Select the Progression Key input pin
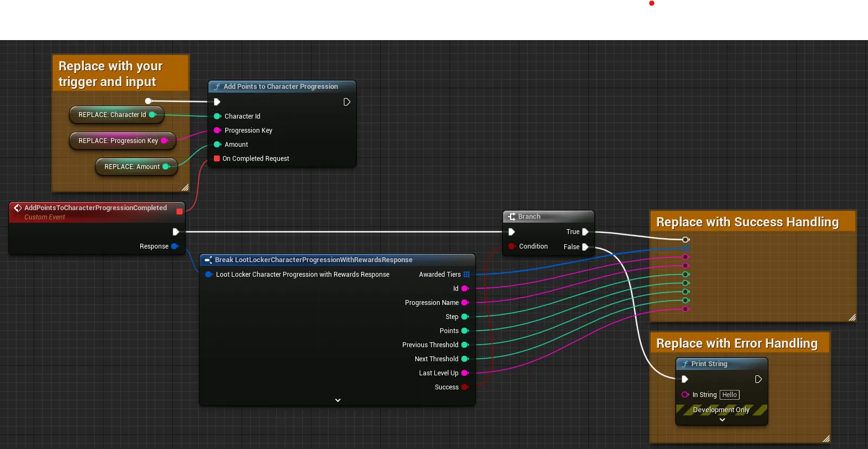Screen dimensions: 868x449 pos(217,130)
